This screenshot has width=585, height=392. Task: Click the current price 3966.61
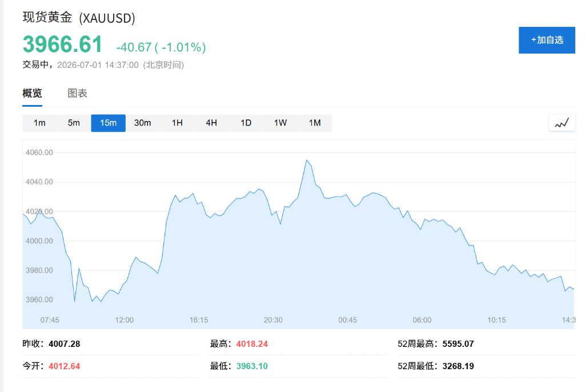point(62,45)
